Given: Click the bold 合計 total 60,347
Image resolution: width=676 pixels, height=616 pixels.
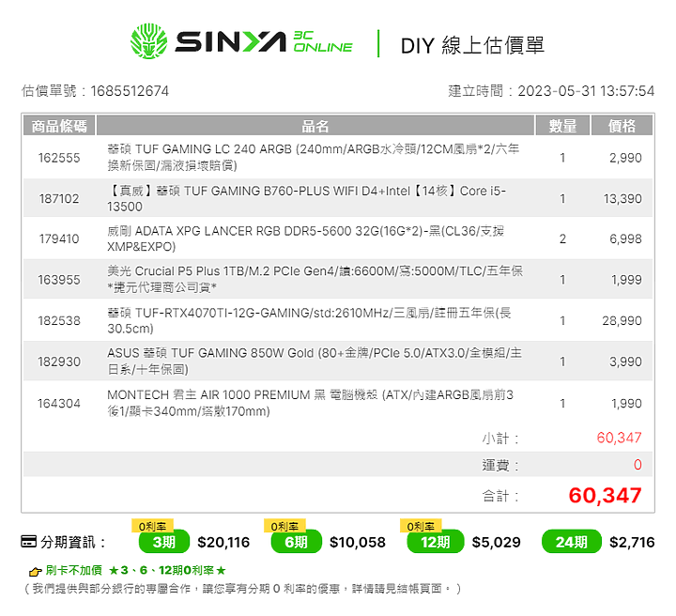Looking at the screenshot, I should click(605, 495).
